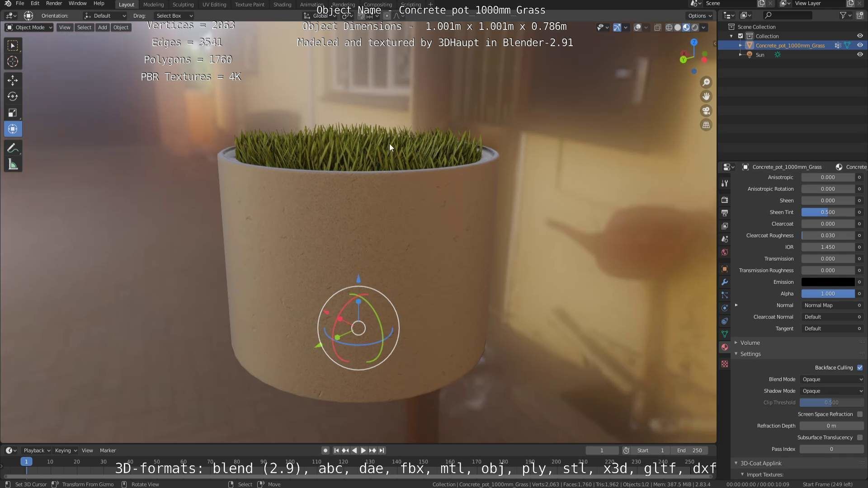
Task: Click the zoom view magnifier icon
Action: coord(706,82)
